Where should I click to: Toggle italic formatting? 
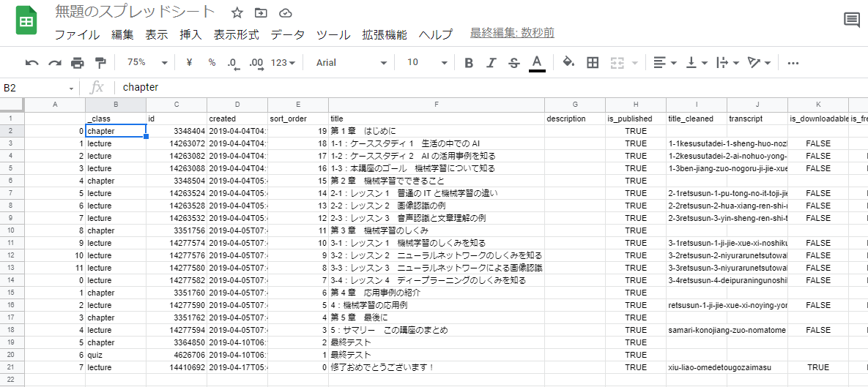491,62
